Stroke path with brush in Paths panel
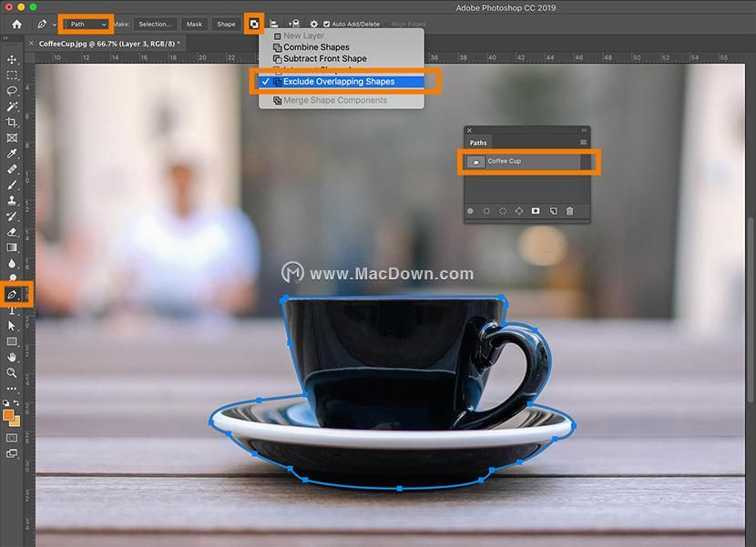Image resolution: width=756 pixels, height=547 pixels. [x=486, y=211]
